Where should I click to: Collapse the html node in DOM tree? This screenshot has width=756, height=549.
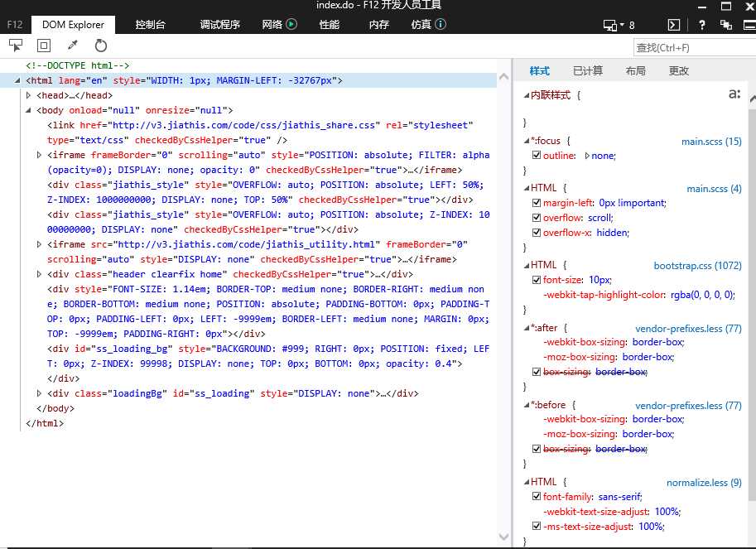pos(18,80)
